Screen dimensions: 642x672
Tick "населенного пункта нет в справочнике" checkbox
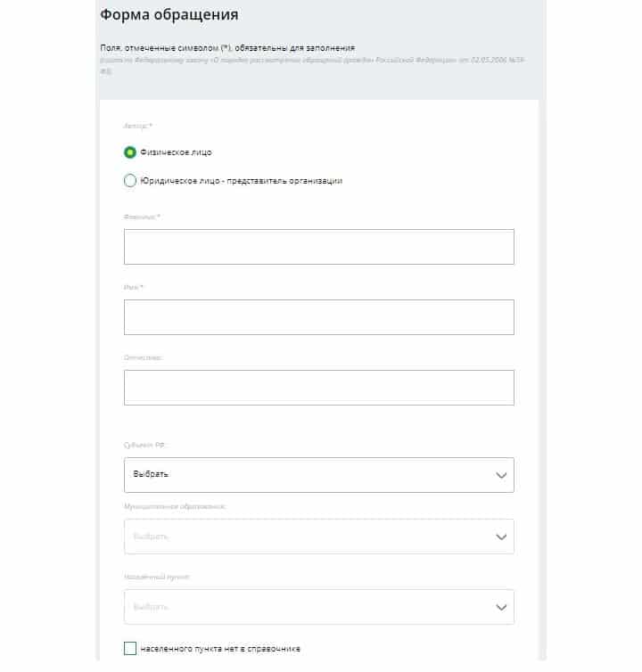tap(130, 648)
